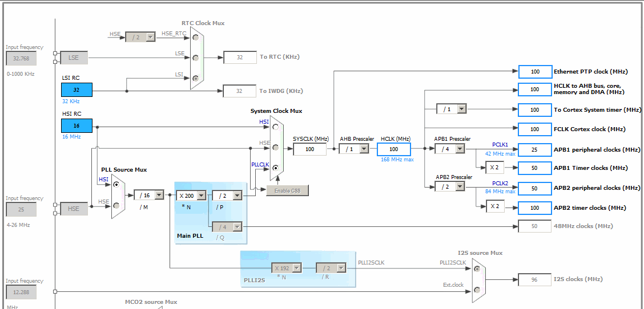Click the Ethernet PTP clock value box
The height and width of the screenshot is (309, 644).
point(535,71)
